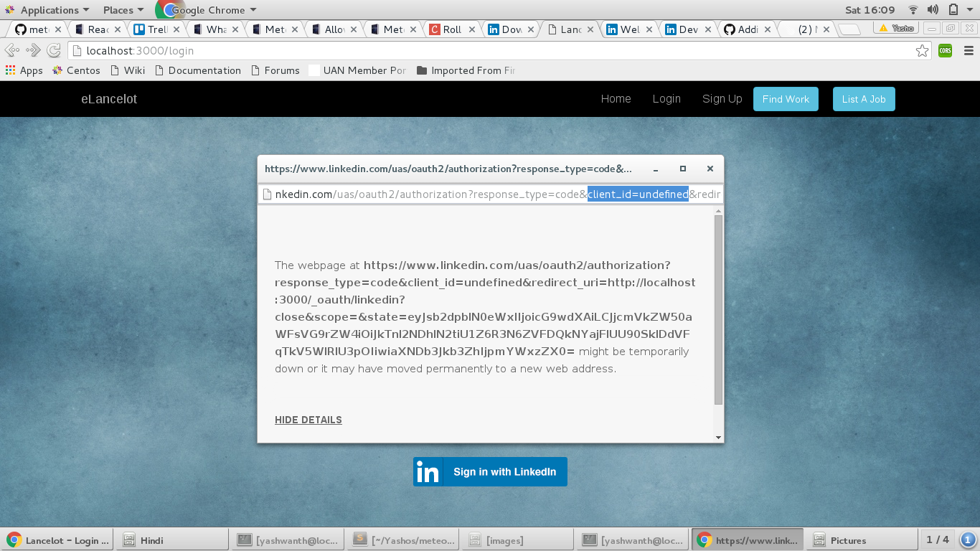Image resolution: width=980 pixels, height=551 pixels.
Task: Open the UAN Member Portal bookmark
Action: 357,70
